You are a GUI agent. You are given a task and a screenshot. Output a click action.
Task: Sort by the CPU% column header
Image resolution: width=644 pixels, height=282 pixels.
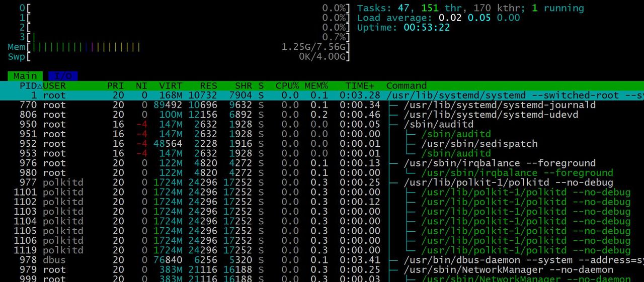(x=287, y=85)
